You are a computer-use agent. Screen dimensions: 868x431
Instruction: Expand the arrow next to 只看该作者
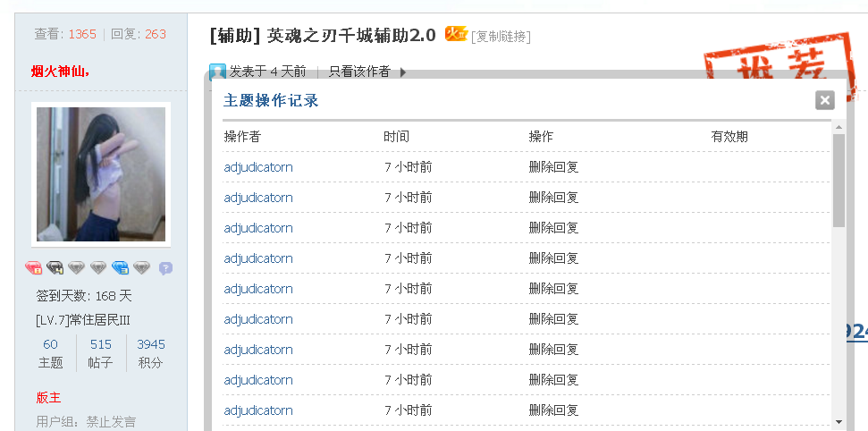point(403,72)
